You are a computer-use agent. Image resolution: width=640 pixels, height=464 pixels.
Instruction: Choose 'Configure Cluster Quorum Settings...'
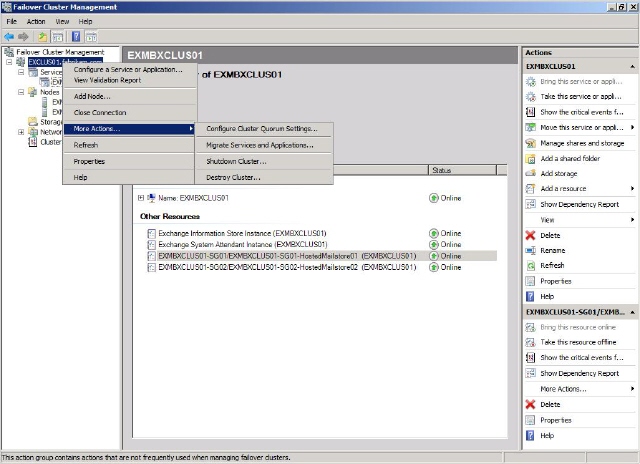point(262,129)
